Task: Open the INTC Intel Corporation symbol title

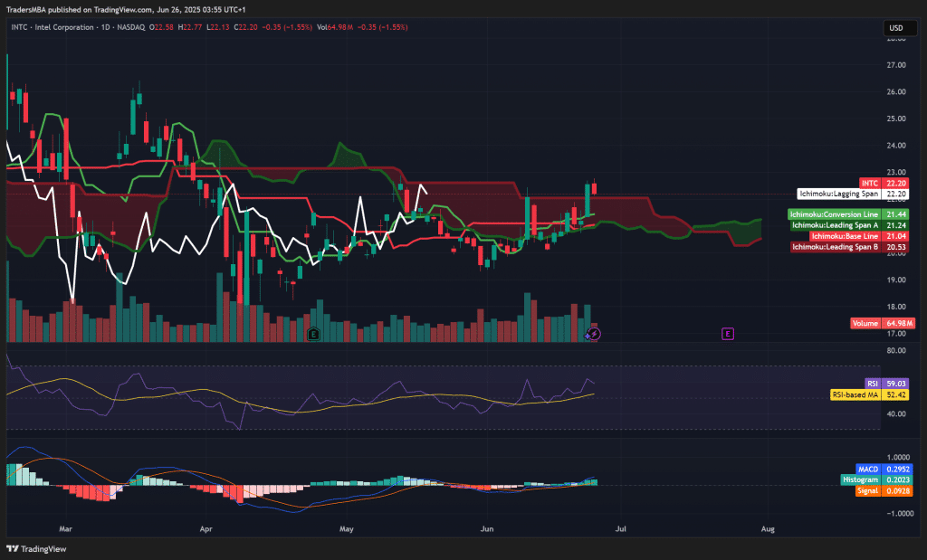Action: pyautogui.click(x=59, y=27)
